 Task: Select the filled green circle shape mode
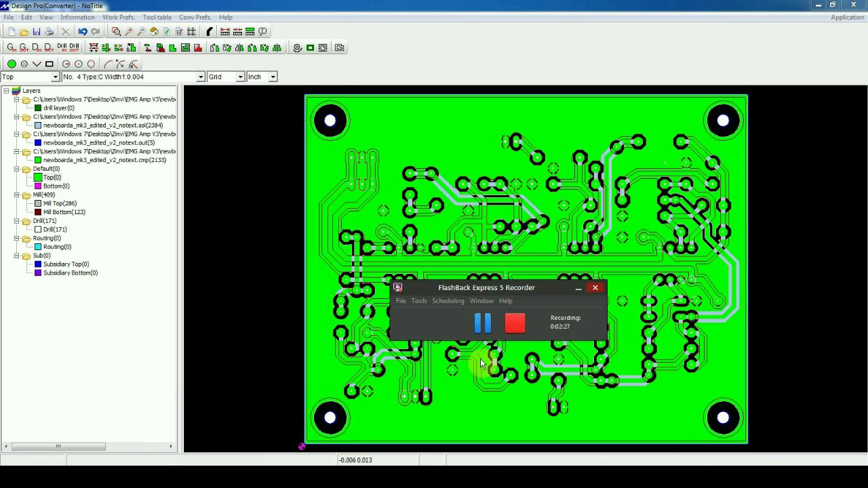coord(12,64)
